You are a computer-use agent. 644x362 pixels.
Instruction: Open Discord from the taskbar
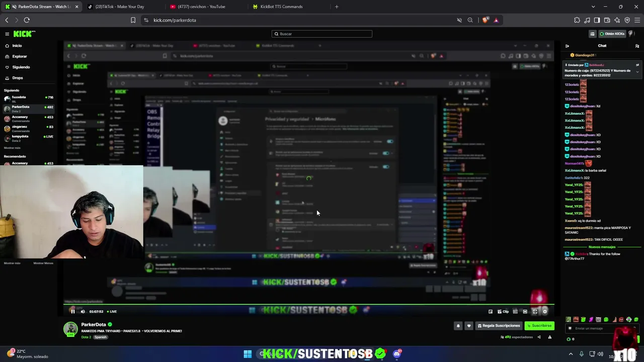pos(397,354)
